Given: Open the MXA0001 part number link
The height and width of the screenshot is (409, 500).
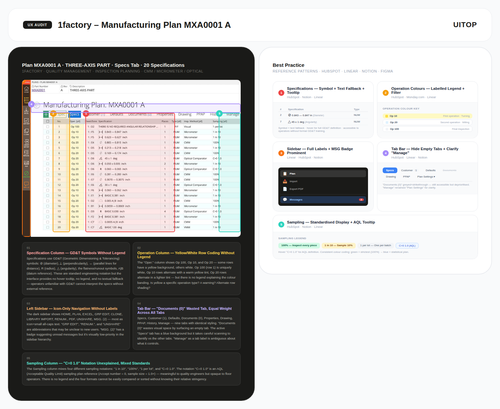Looking at the screenshot, I should 38,90.
